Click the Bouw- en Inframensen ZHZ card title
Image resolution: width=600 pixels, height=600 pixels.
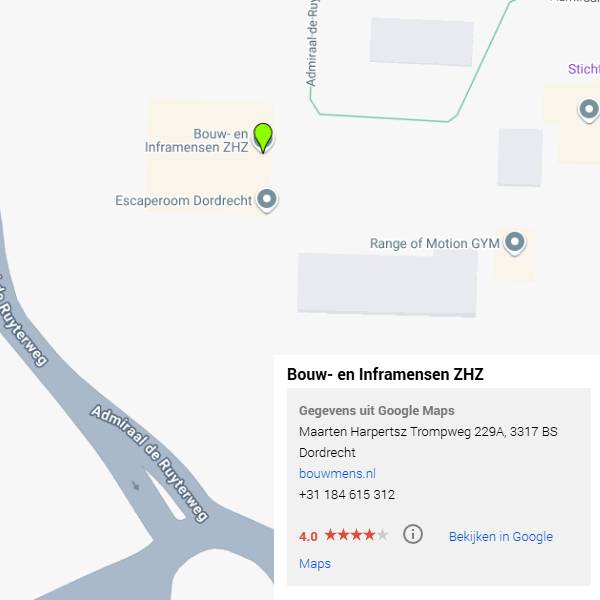385,374
